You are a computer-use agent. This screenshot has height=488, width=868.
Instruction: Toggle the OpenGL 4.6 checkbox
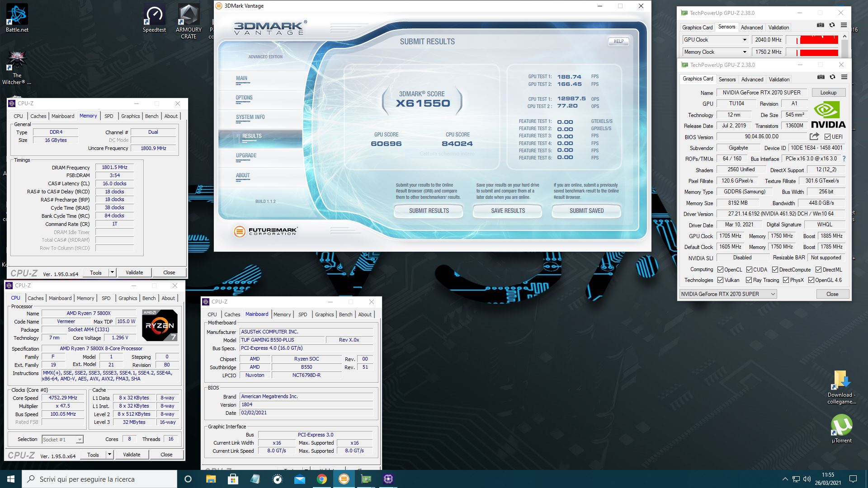811,280
